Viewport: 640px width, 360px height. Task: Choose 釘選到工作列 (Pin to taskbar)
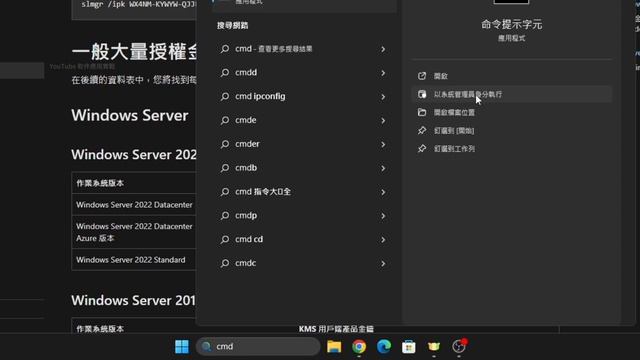pyautogui.click(x=512, y=149)
